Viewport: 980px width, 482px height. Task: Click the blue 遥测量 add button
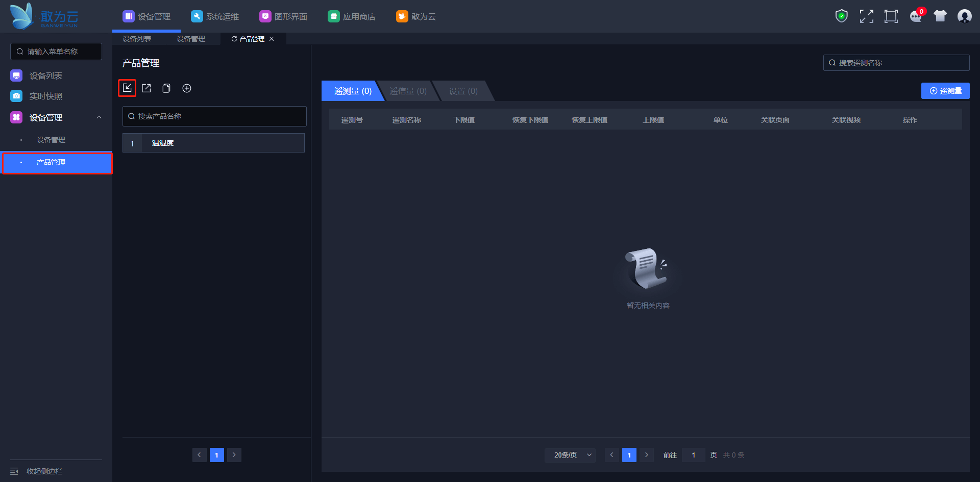(x=945, y=91)
